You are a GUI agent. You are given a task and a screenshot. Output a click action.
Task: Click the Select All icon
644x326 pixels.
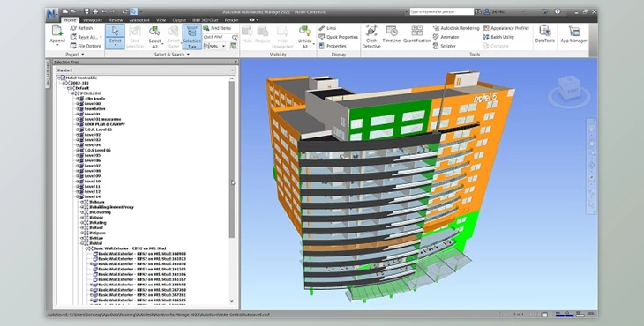pyautogui.click(x=154, y=31)
